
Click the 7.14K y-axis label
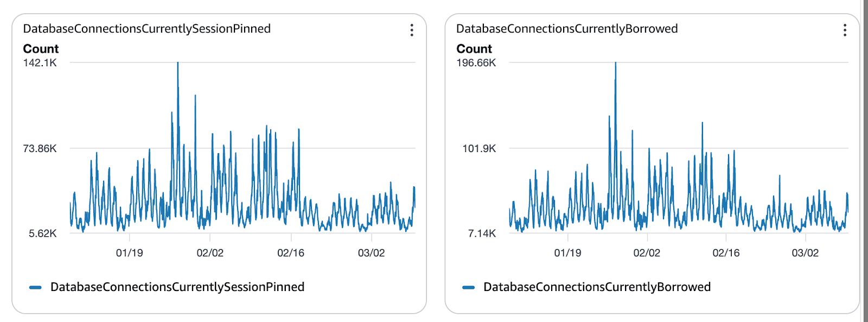[x=482, y=233]
